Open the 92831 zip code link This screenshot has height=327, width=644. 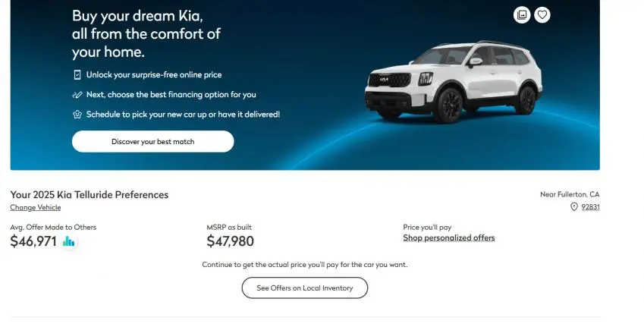click(590, 207)
